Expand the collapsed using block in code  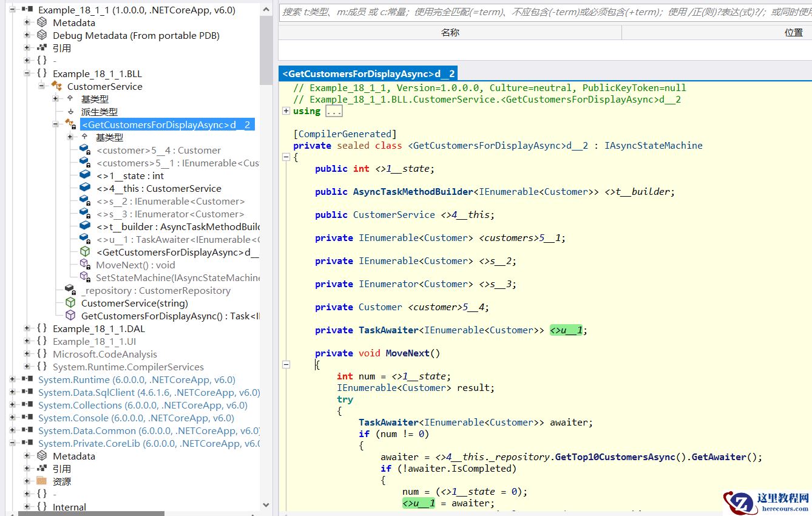[x=286, y=111]
